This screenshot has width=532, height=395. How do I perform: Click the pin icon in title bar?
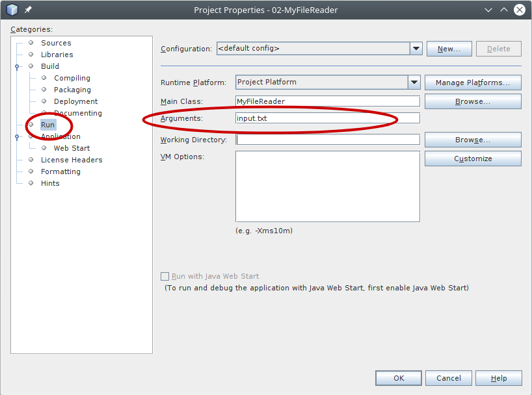(x=28, y=10)
